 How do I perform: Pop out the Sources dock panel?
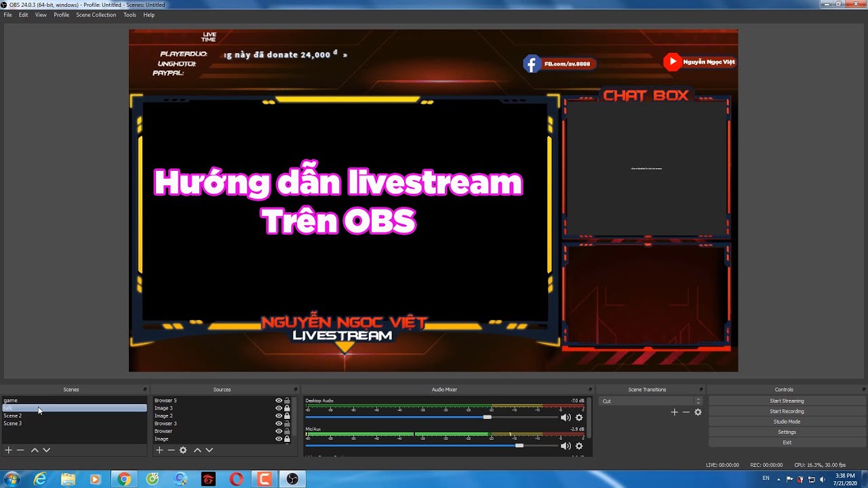[x=295, y=390]
